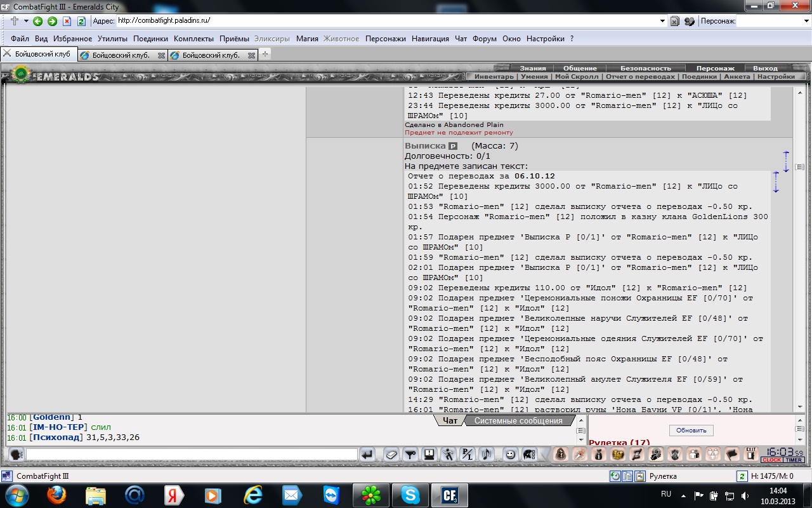The height and width of the screenshot is (508, 812).
Task: Close the third Бойцовский клуб tab
Action: 251,55
